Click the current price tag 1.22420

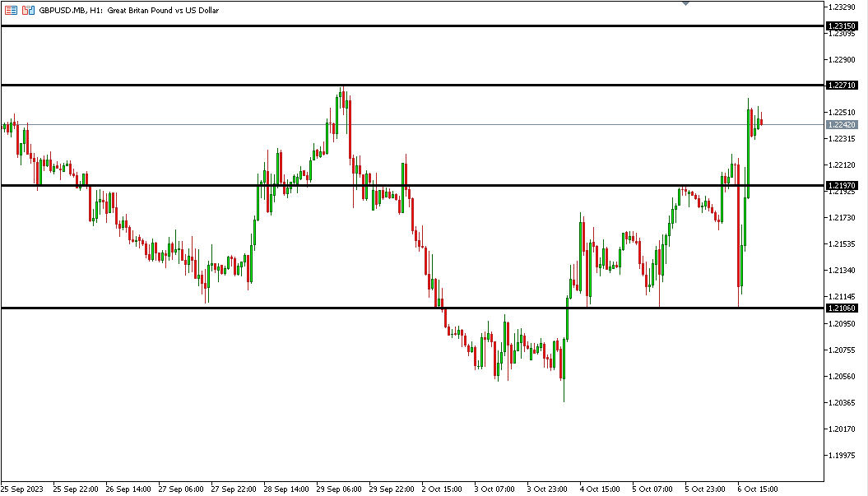[x=842, y=125]
